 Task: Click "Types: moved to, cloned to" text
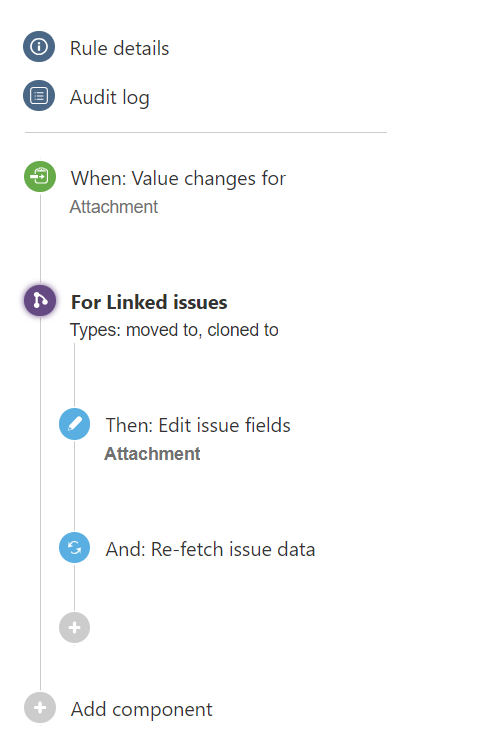(174, 330)
